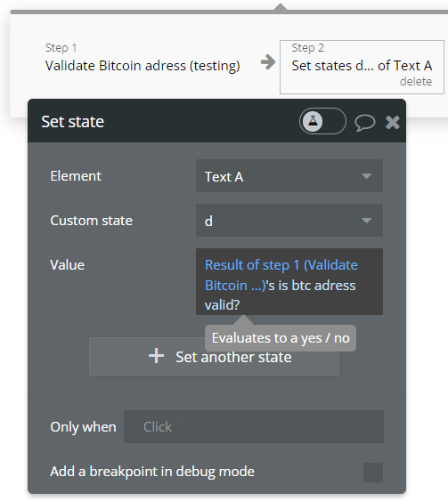Click the arrow icon between Step 1 and 2
This screenshot has width=448, height=501.
(x=268, y=62)
